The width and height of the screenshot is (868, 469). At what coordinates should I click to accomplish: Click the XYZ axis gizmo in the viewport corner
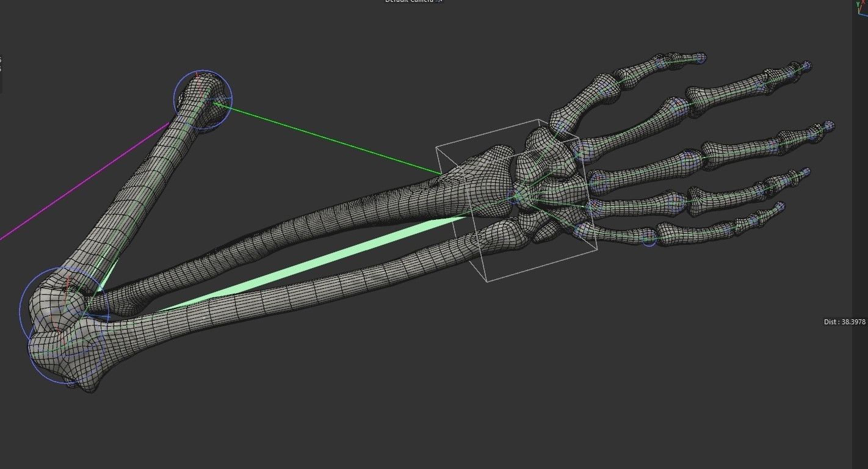point(861,8)
